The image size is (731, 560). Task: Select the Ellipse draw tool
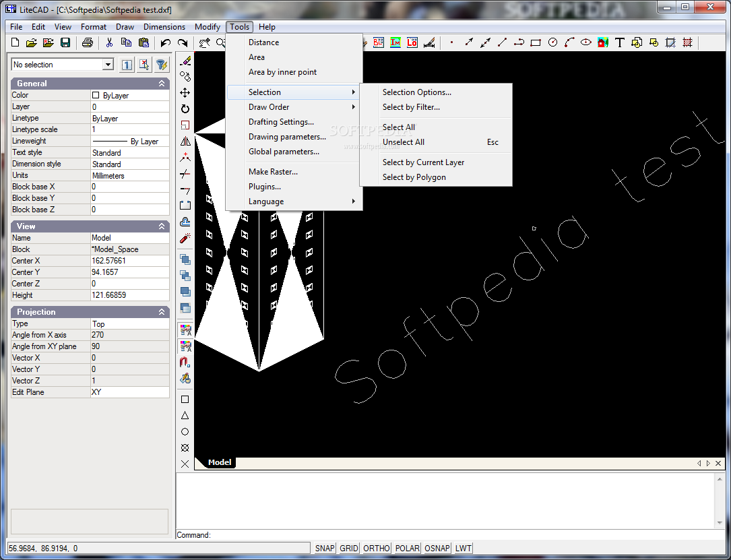[586, 43]
